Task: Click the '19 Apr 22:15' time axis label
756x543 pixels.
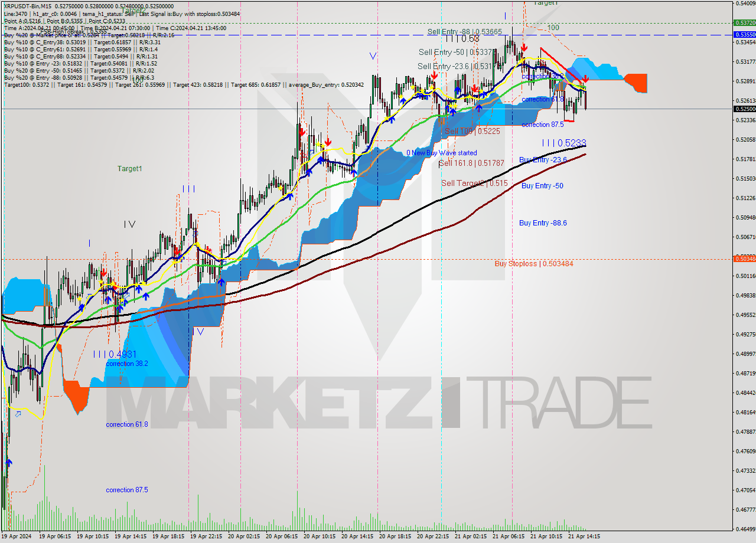Action: (206, 537)
